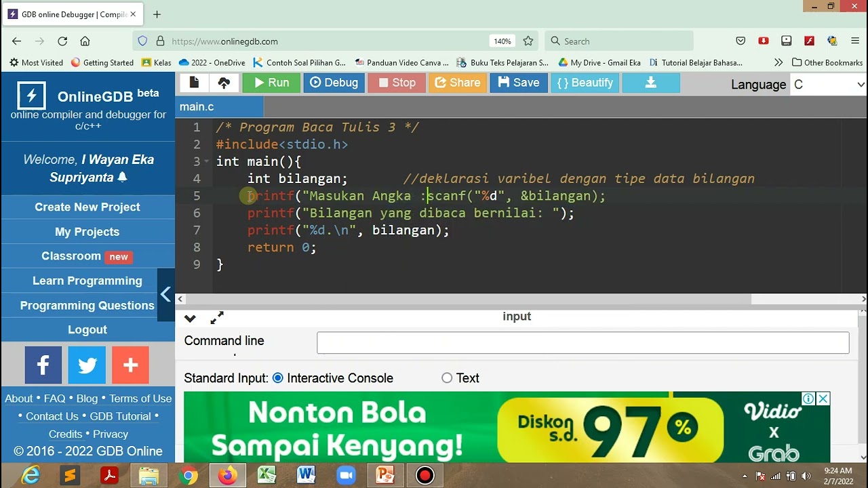The image size is (868, 488).
Task: Open the Credits link
Action: (x=65, y=434)
